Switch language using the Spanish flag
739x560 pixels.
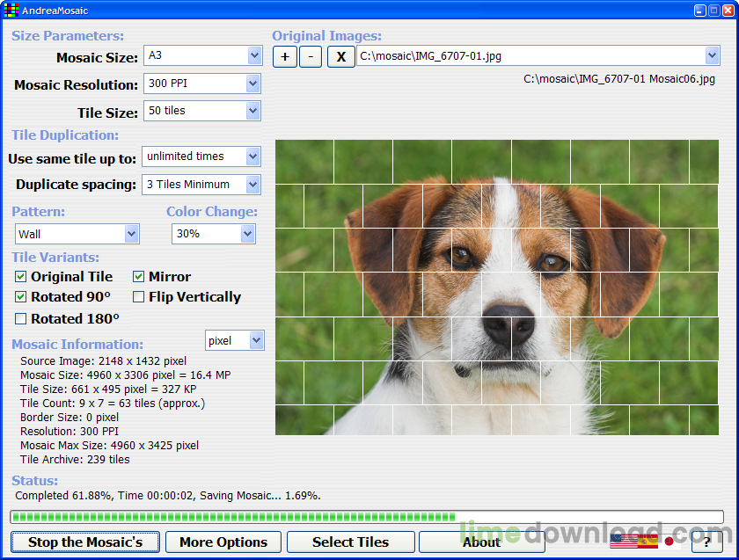pos(648,541)
